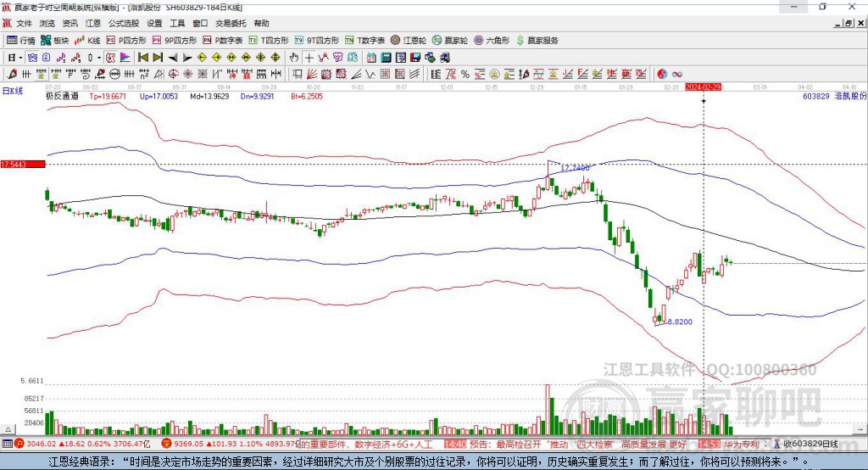Open the 9T四方形 tool
Image resolution: width=868 pixels, height=470 pixels.
coord(317,41)
